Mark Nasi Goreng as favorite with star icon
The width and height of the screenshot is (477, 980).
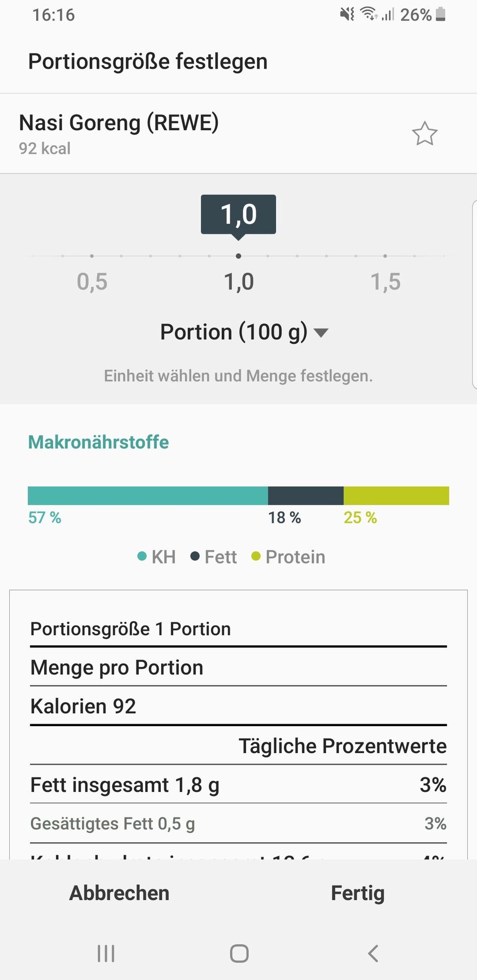pyautogui.click(x=424, y=134)
